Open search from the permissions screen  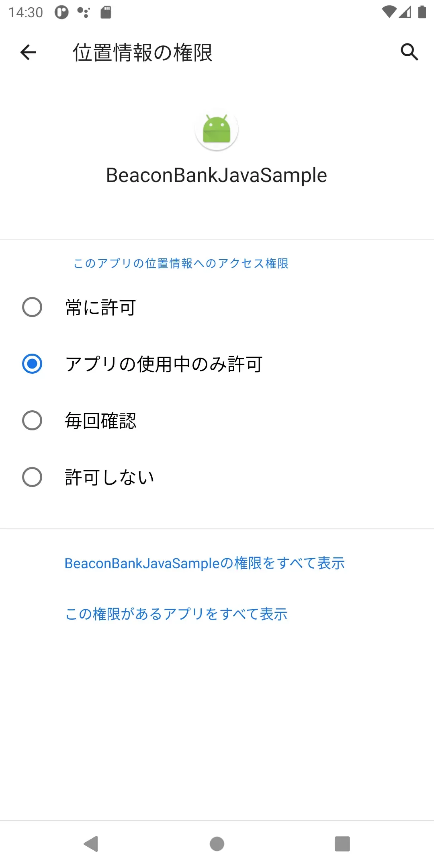pos(409,52)
